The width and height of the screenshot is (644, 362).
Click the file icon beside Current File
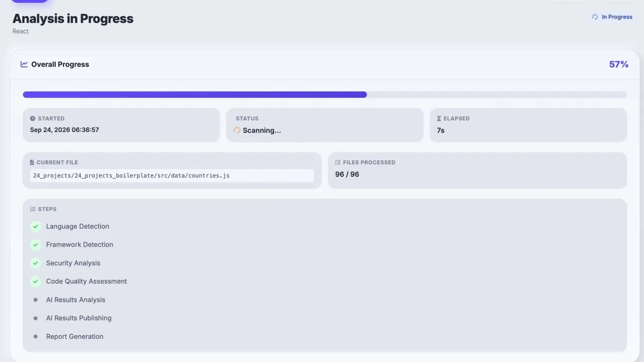[32, 162]
